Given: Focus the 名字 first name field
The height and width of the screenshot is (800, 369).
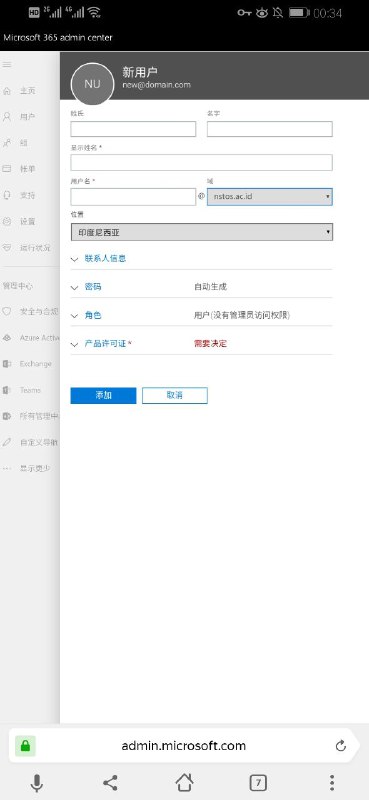Looking at the screenshot, I should pyautogui.click(x=269, y=129).
